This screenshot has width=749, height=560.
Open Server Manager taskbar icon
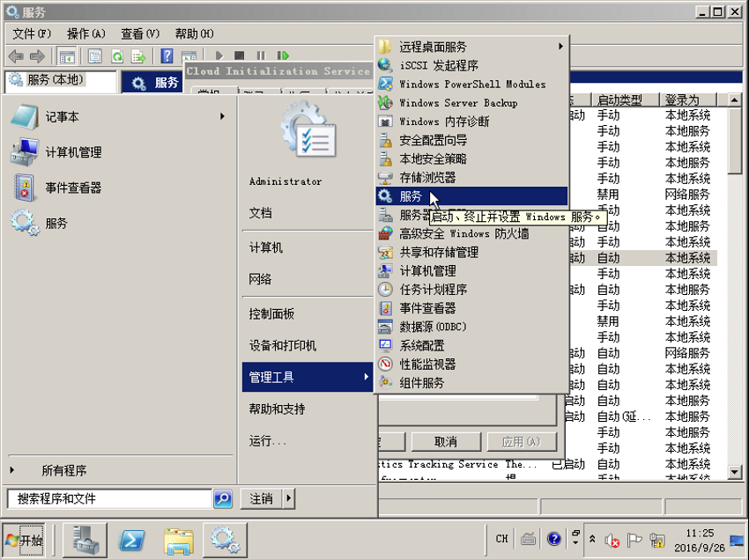86,540
